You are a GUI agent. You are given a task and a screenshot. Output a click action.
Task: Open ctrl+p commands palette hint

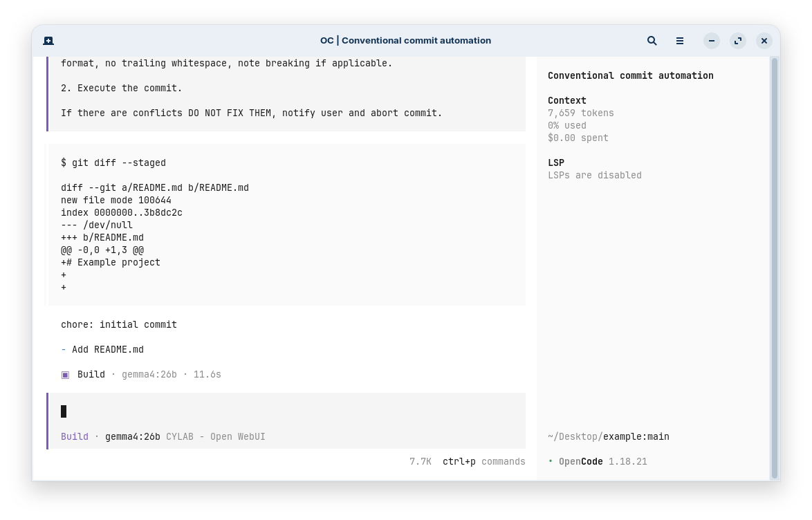pos(483,461)
